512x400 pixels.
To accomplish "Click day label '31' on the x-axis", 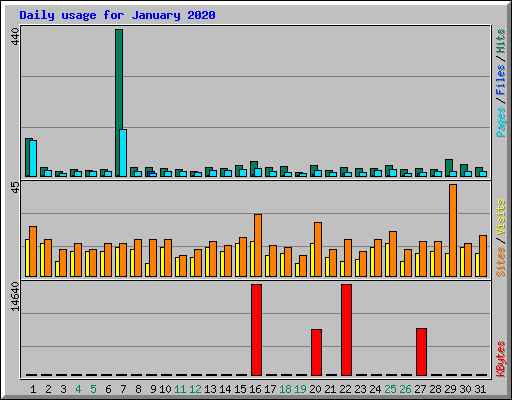I will click(480, 389).
